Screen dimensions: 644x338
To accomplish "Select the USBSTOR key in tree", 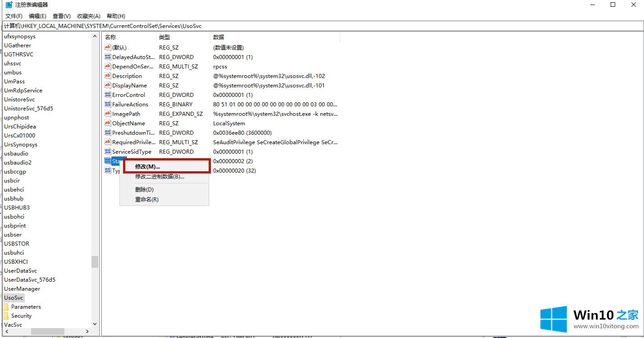I will click(17, 244).
